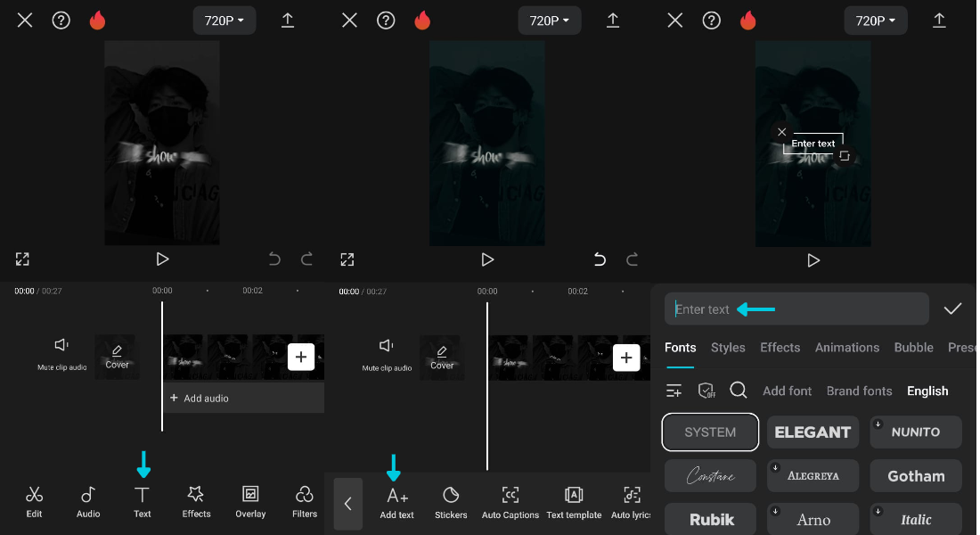Play the preview in middle screen

pyautogui.click(x=487, y=259)
